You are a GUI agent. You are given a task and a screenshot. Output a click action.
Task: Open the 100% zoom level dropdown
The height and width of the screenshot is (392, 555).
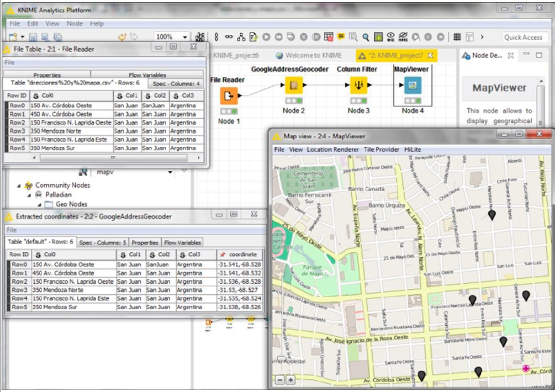pos(185,37)
